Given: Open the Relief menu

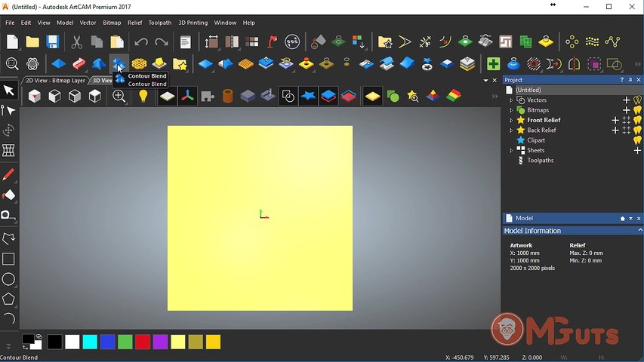Looking at the screenshot, I should click(x=134, y=23).
